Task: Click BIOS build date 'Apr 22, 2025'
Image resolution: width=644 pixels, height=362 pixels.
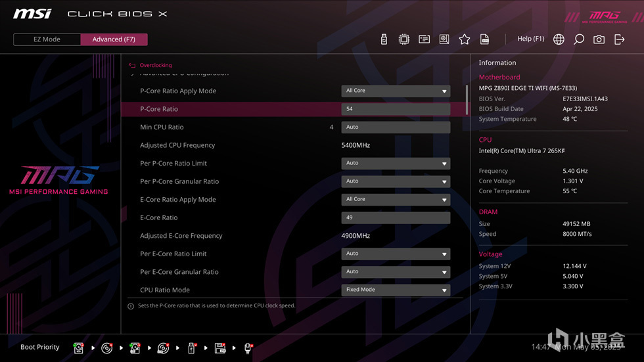Action: pyautogui.click(x=580, y=109)
